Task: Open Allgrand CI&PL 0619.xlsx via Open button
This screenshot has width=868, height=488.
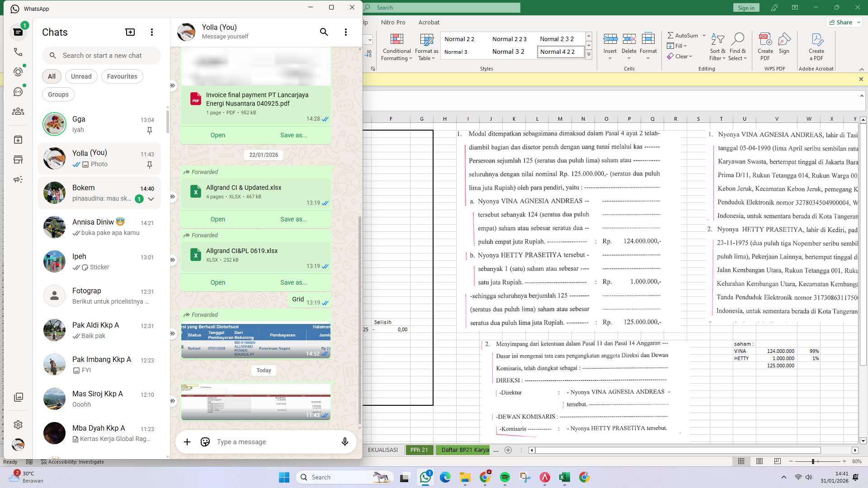Action: point(217,282)
